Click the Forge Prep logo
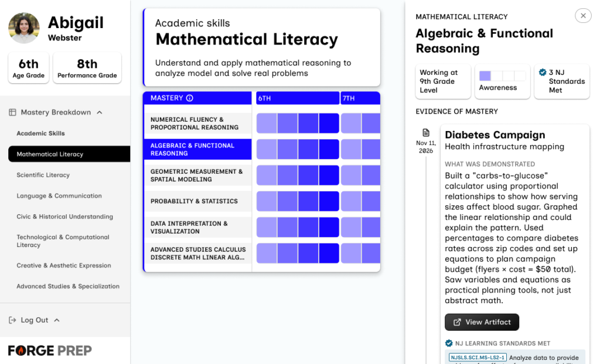 coord(50,351)
